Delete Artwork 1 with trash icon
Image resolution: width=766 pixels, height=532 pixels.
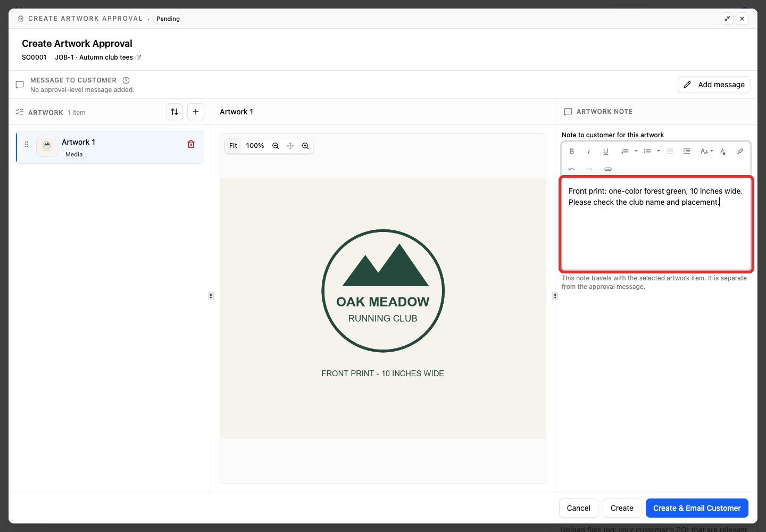191,144
